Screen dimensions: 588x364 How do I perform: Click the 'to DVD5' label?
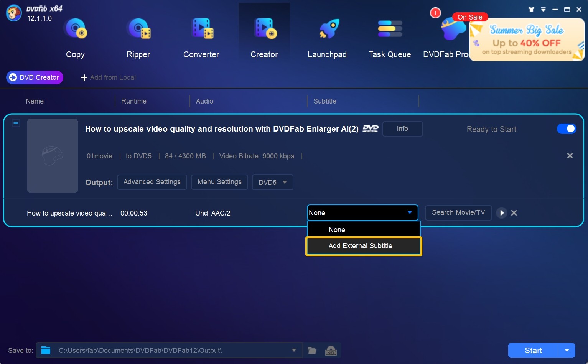(138, 156)
